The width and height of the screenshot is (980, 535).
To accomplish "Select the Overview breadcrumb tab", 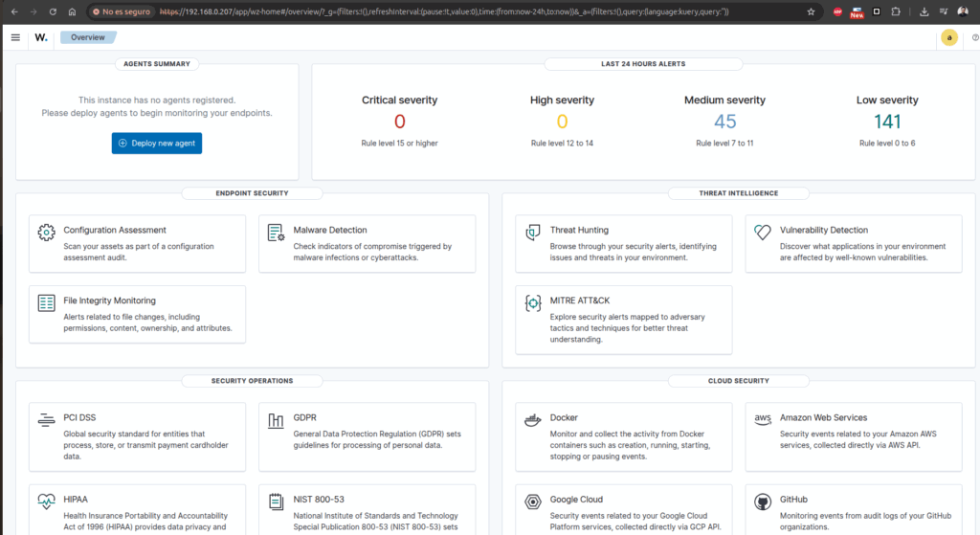I will tap(88, 37).
